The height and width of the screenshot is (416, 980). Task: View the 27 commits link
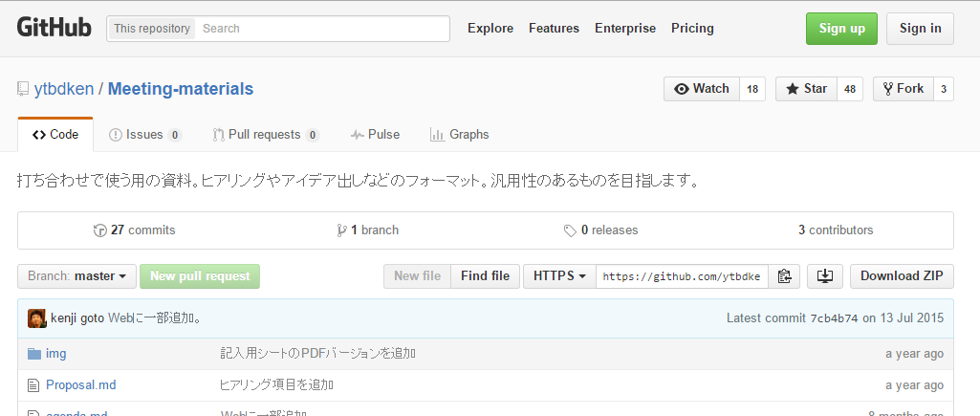[x=134, y=230]
